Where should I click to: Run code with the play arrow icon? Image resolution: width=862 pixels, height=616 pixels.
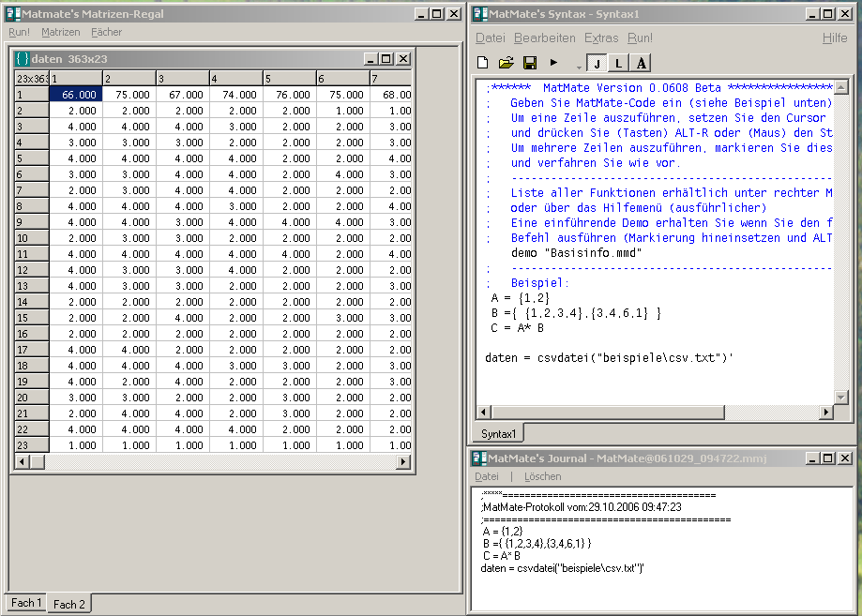554,63
